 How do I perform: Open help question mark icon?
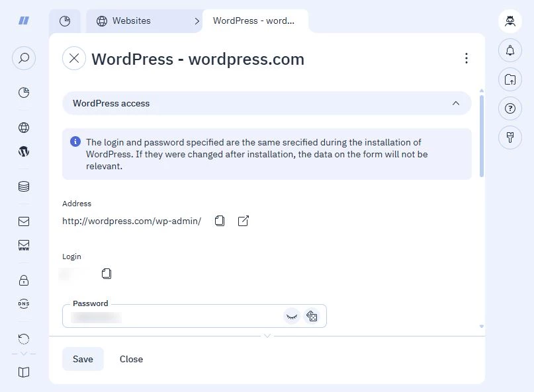(x=510, y=108)
